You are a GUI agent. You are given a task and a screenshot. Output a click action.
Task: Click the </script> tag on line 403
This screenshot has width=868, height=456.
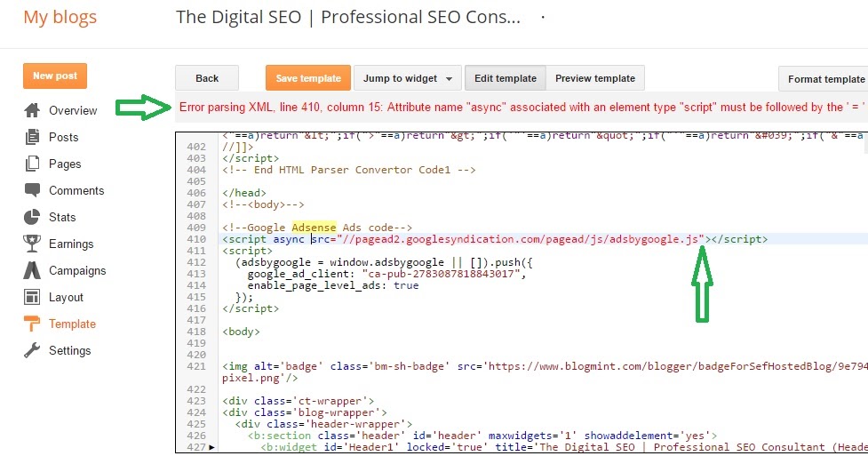[x=251, y=158]
